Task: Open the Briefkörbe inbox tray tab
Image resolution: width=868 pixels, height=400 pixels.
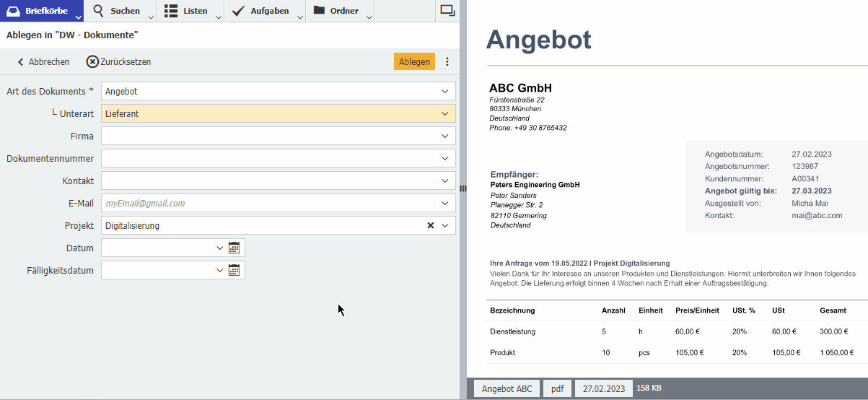Action: (x=40, y=11)
